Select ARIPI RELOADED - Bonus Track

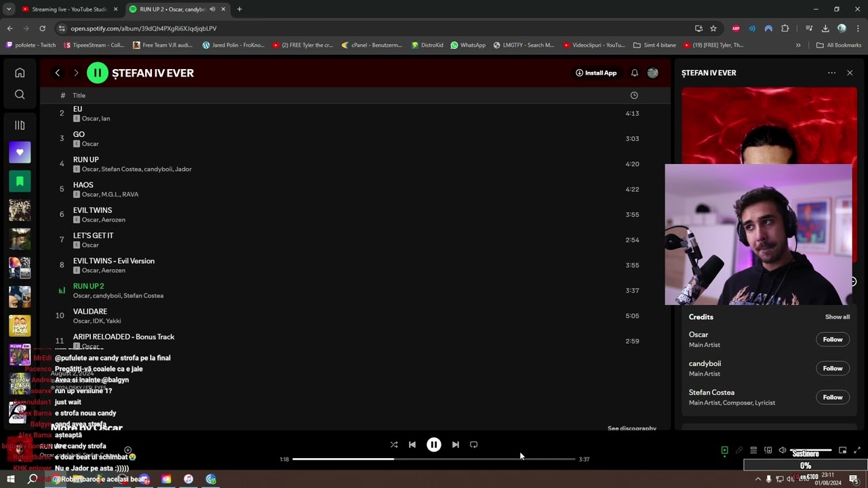[124, 337]
